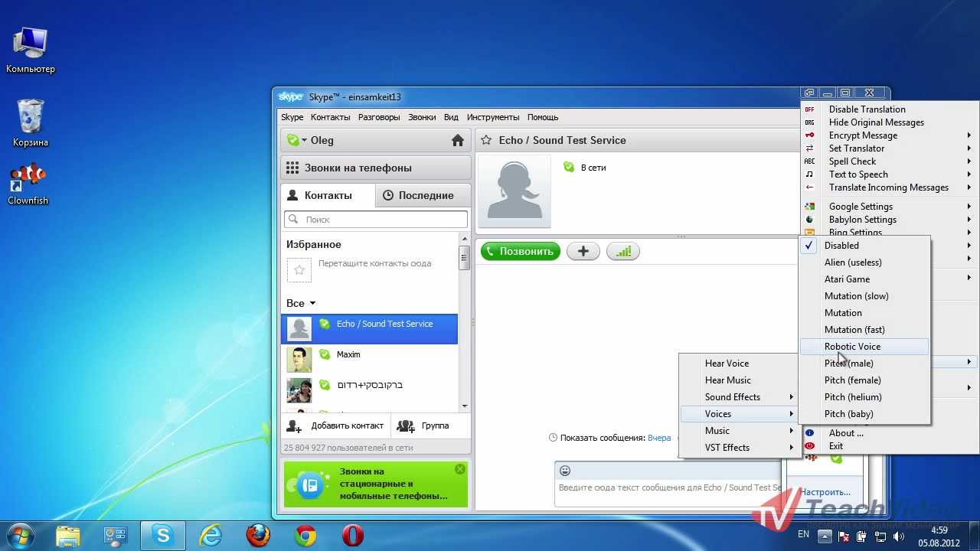Image resolution: width=980 pixels, height=551 pixels.
Task: Click the Поиск contact search field
Action: point(376,219)
